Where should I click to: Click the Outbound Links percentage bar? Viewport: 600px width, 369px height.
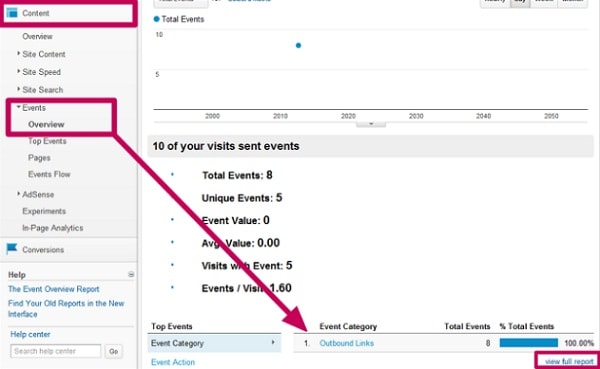click(528, 343)
